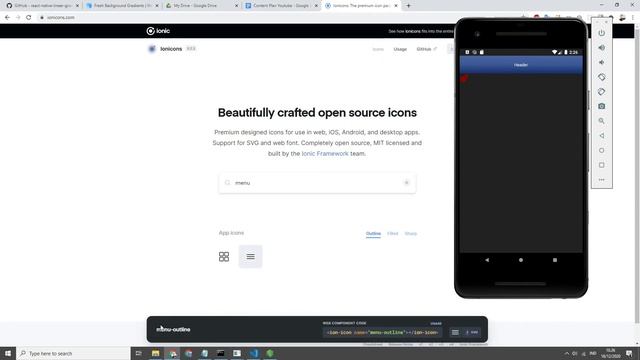The width and height of the screenshot is (640, 360).
Task: Tap the red icon below the app Header
Action: [464, 78]
